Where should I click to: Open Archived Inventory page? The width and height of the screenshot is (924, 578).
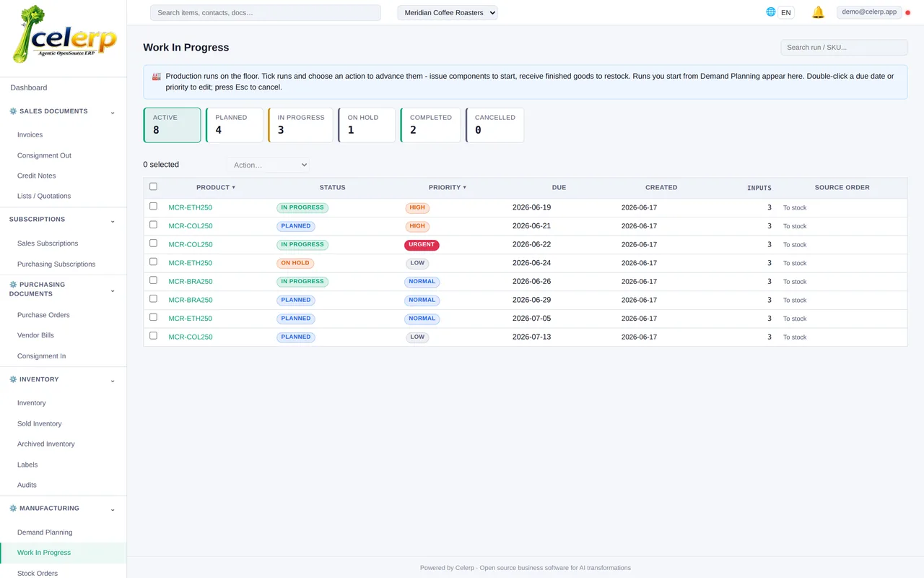click(46, 444)
